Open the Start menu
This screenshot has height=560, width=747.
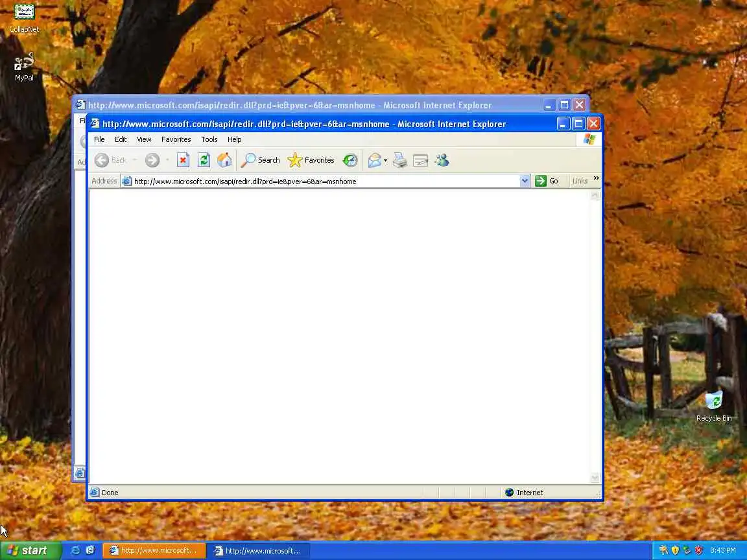click(x=30, y=550)
